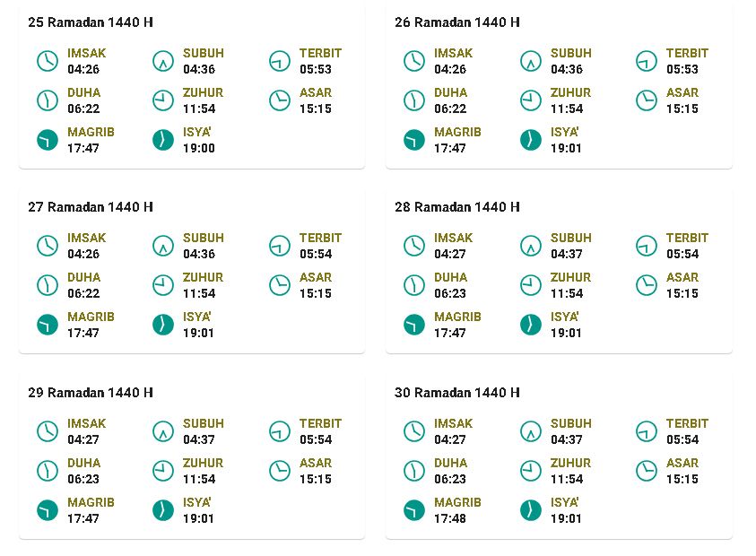Click the Terbit clock icon in 26 Ramadan card
756x556 pixels.
[x=646, y=61]
